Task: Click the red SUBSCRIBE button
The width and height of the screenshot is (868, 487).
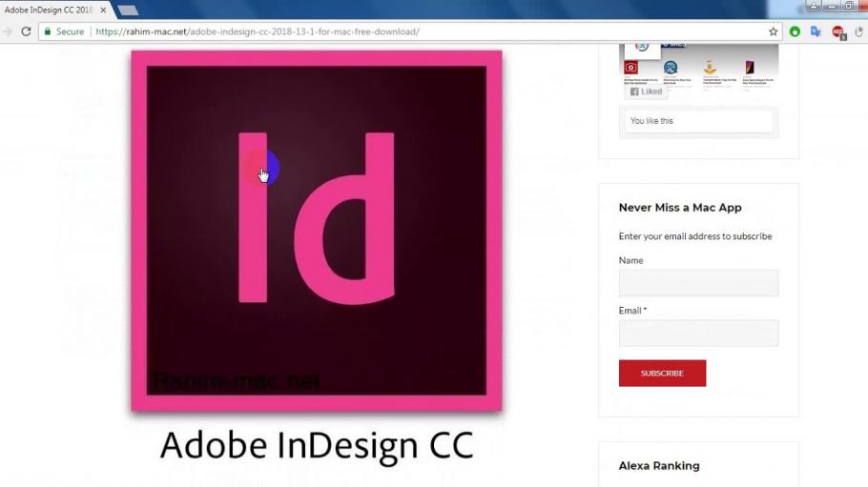Action: click(662, 373)
